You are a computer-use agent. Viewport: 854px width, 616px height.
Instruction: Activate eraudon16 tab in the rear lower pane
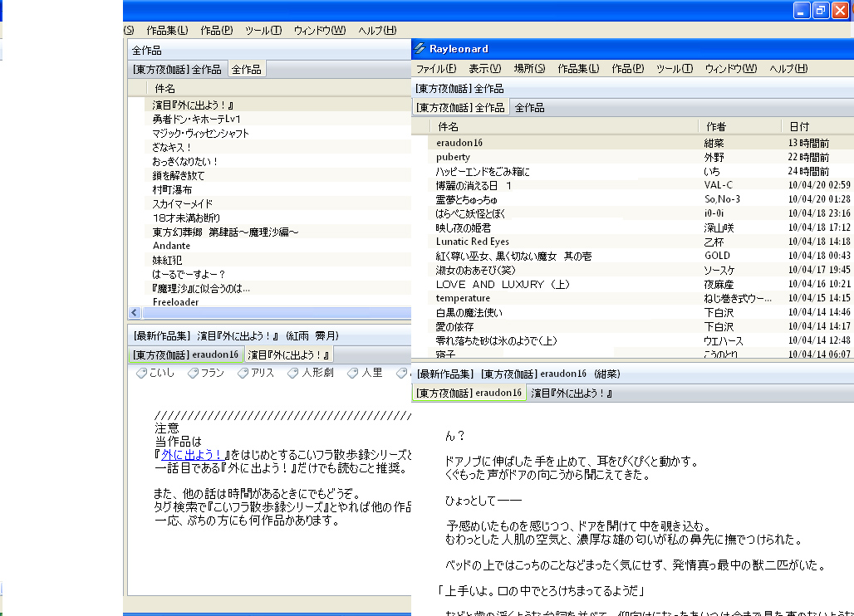point(185,354)
